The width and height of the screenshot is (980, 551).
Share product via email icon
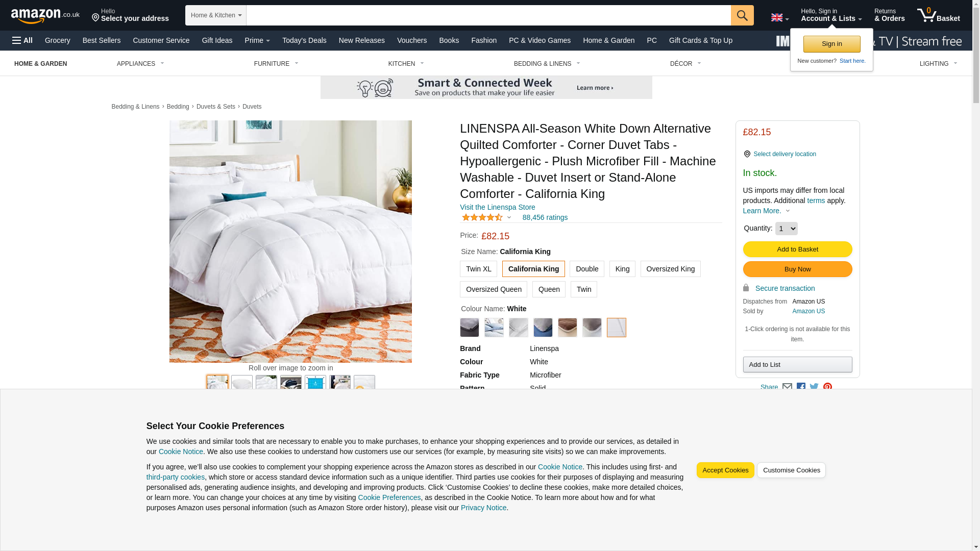click(787, 387)
